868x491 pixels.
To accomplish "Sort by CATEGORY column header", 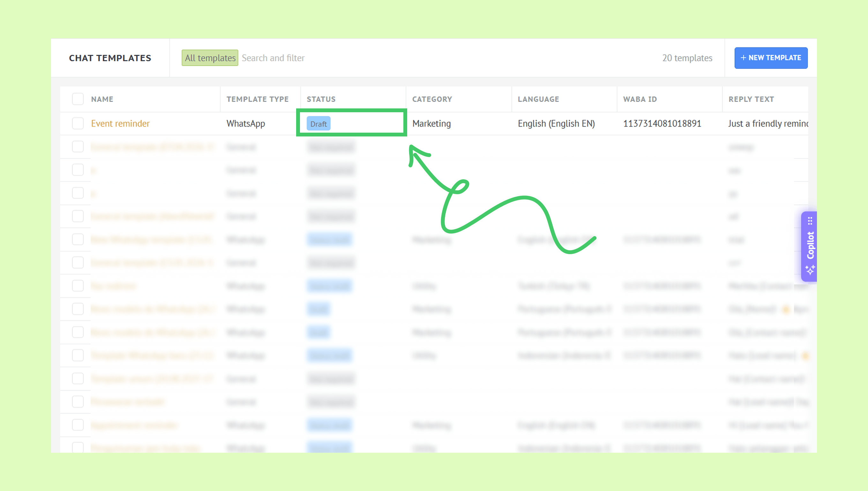I will coord(432,99).
